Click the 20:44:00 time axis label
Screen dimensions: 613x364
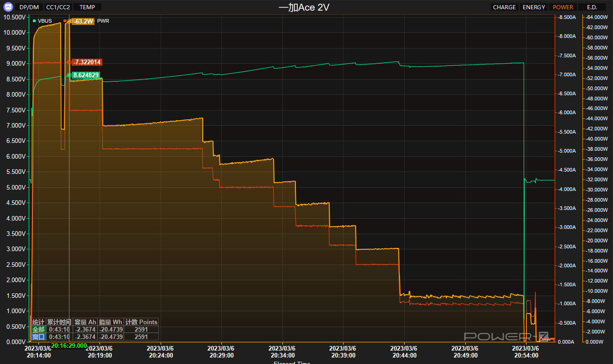404,355
